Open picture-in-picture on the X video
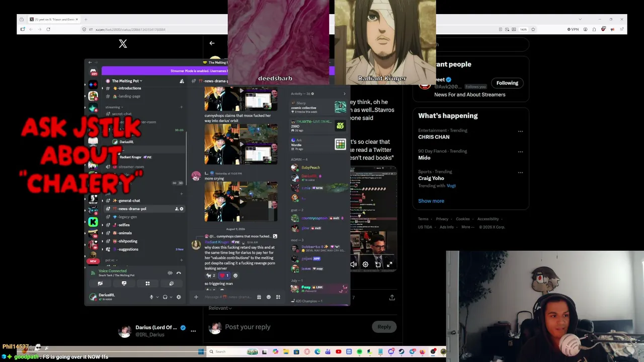 click(x=378, y=264)
